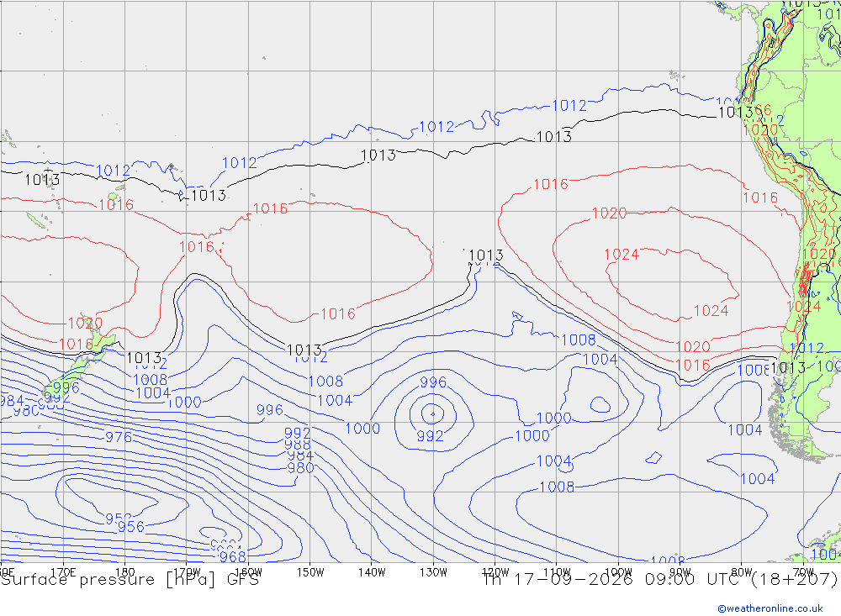Click the 1016 label inside central closed contour
The height and width of the screenshot is (616, 841).
point(338,313)
